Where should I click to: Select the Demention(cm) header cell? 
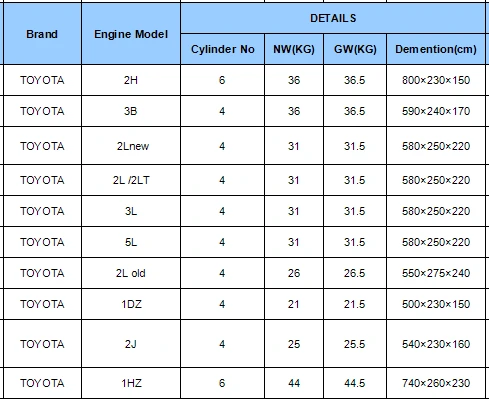tap(436, 49)
